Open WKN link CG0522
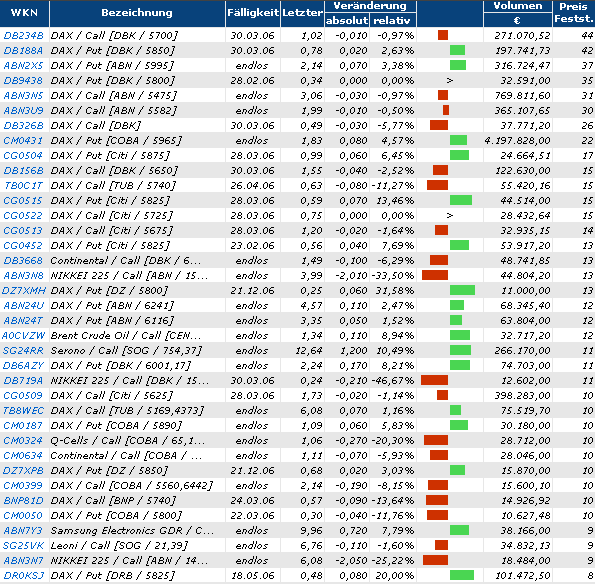595x584 pixels. (23, 216)
